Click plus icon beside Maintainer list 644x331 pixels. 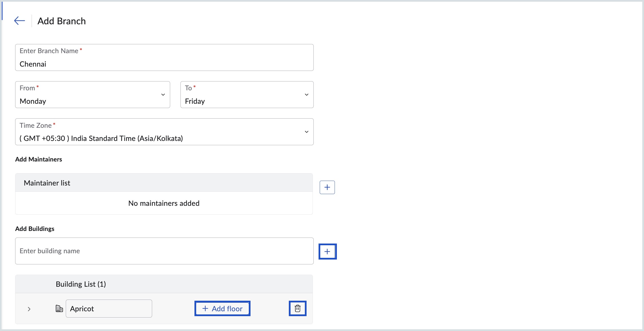click(327, 187)
